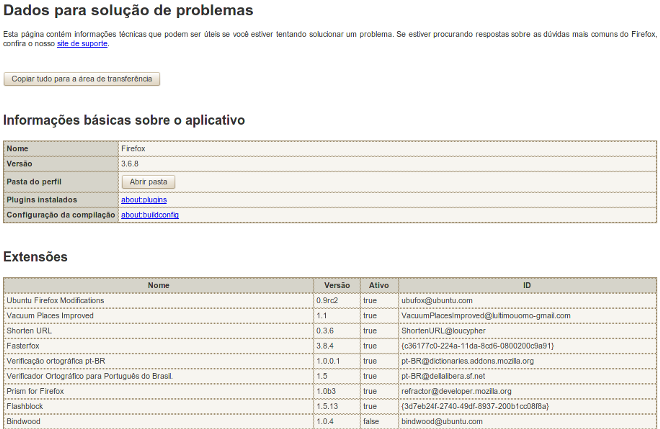
Task: Click version '1.0b3' cell
Action: point(337,391)
